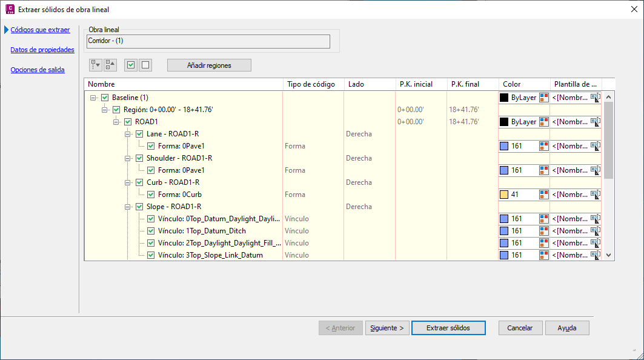This screenshot has width=644, height=360.
Task: Open color picker icon for 0Top_Datum_Daylight link
Action: [x=544, y=219]
